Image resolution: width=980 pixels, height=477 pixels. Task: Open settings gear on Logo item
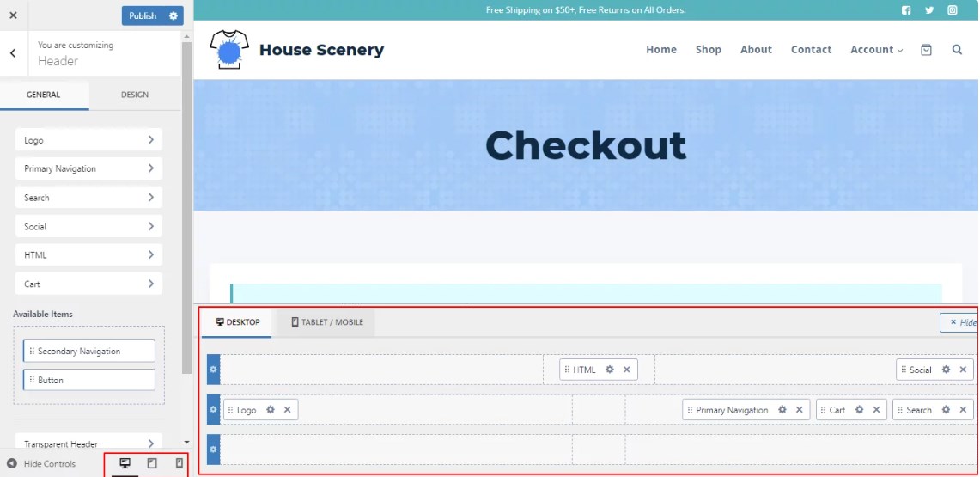[x=270, y=409]
